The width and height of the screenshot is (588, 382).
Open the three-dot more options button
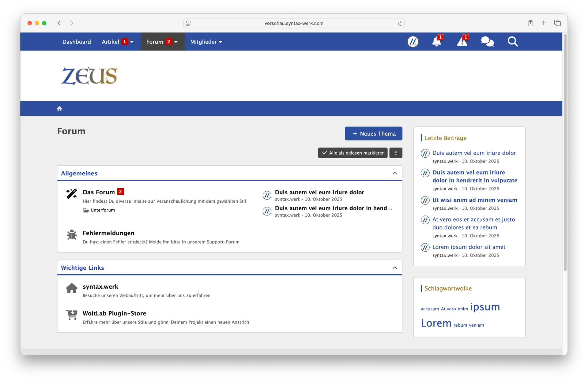click(396, 153)
